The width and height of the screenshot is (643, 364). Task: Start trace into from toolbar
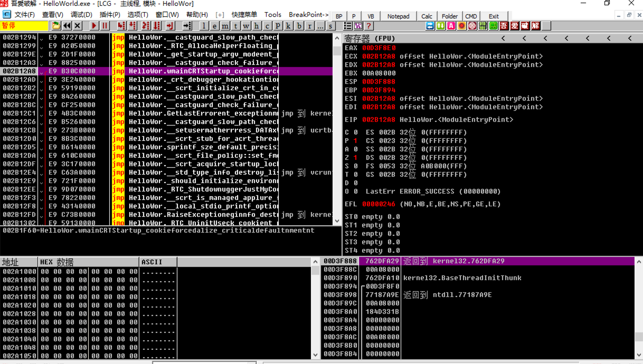pos(146,26)
